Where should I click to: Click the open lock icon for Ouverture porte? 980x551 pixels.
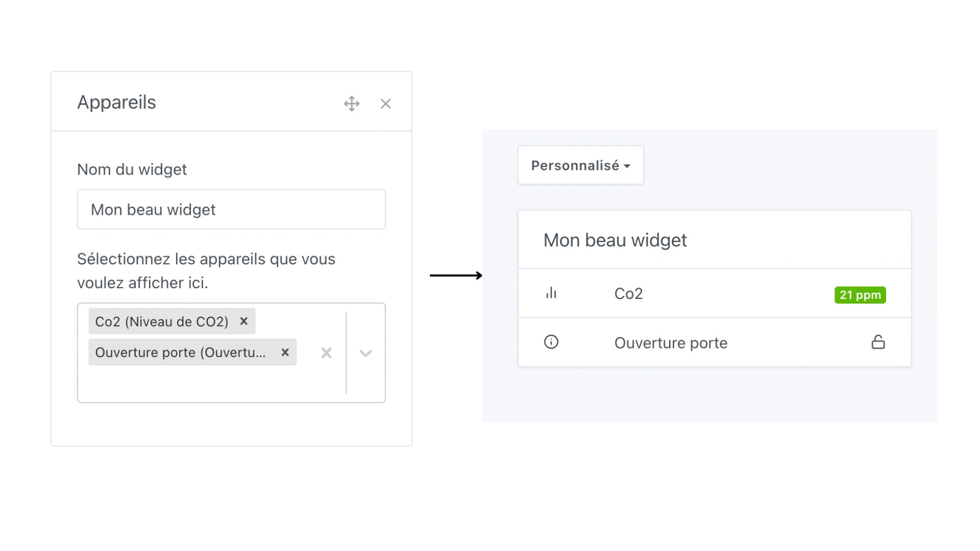[x=878, y=342]
